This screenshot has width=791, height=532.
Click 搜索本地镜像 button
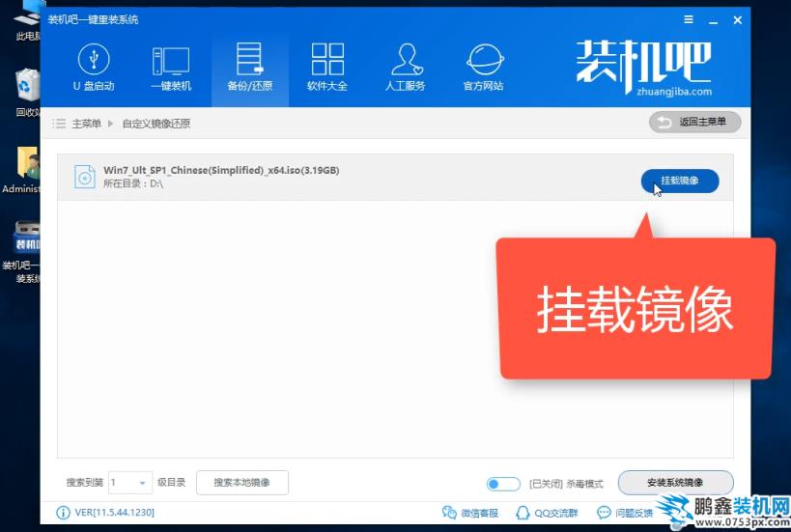tap(242, 483)
